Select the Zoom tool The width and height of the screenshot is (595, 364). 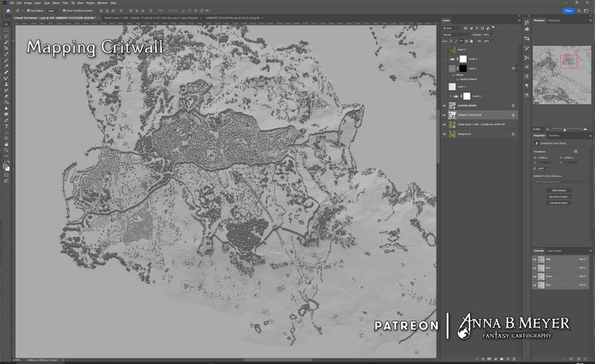tap(6, 150)
